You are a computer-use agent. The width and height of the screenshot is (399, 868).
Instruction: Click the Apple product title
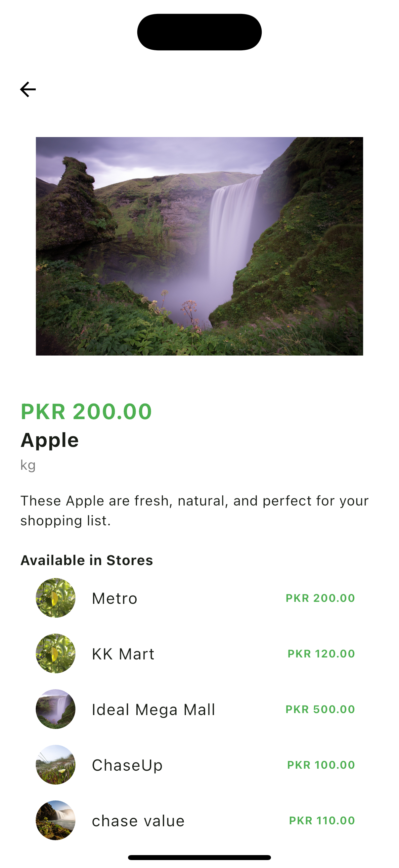(50, 440)
